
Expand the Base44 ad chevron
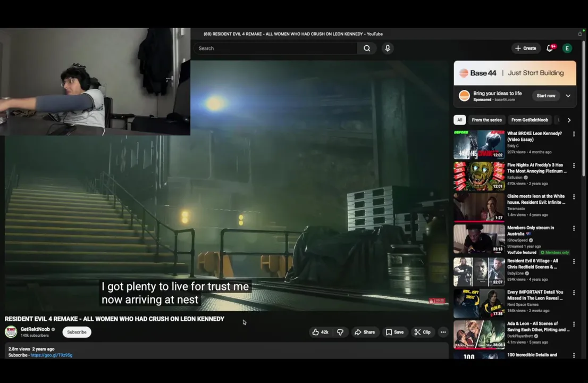(568, 96)
